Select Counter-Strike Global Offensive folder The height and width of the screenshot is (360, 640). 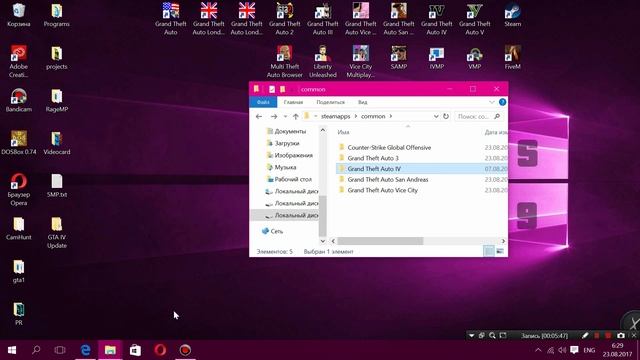pyautogui.click(x=385, y=147)
